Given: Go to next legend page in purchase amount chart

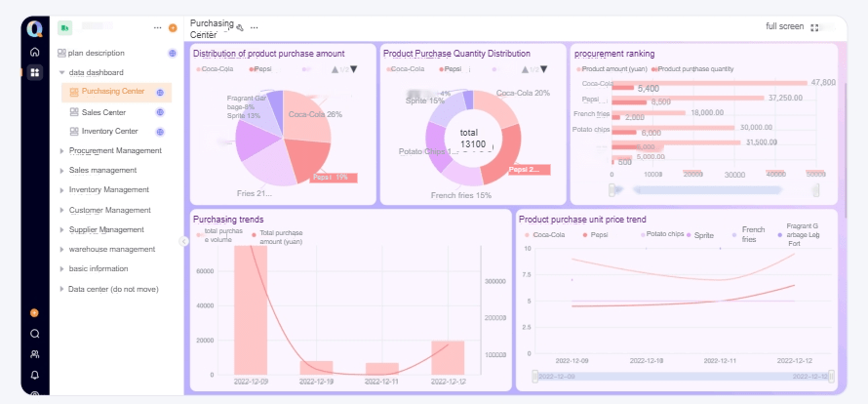Looking at the screenshot, I should coord(353,69).
